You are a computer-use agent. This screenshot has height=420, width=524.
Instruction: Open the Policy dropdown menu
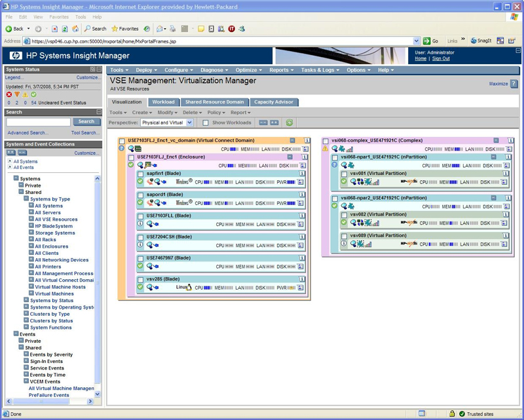click(216, 113)
